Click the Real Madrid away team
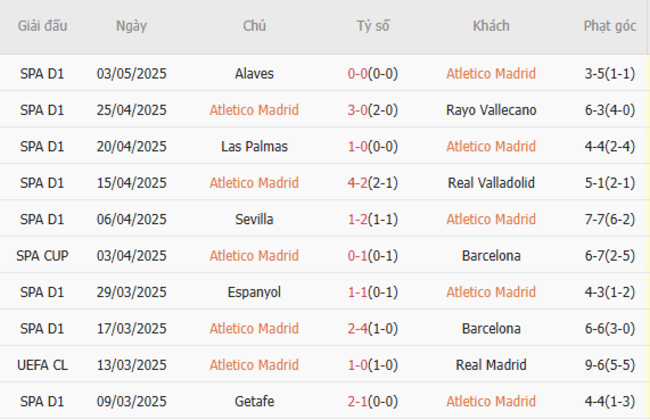The height and width of the screenshot is (420, 650). [x=491, y=365]
